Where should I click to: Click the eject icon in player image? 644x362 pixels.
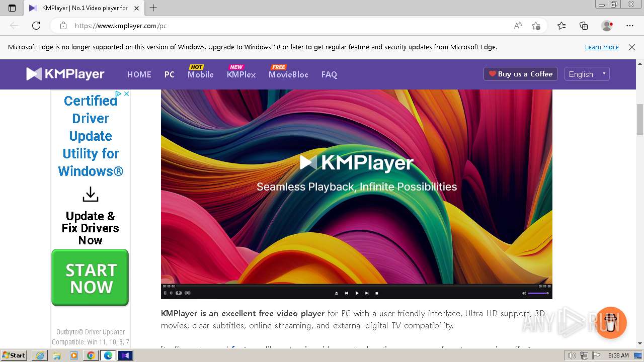click(337, 293)
